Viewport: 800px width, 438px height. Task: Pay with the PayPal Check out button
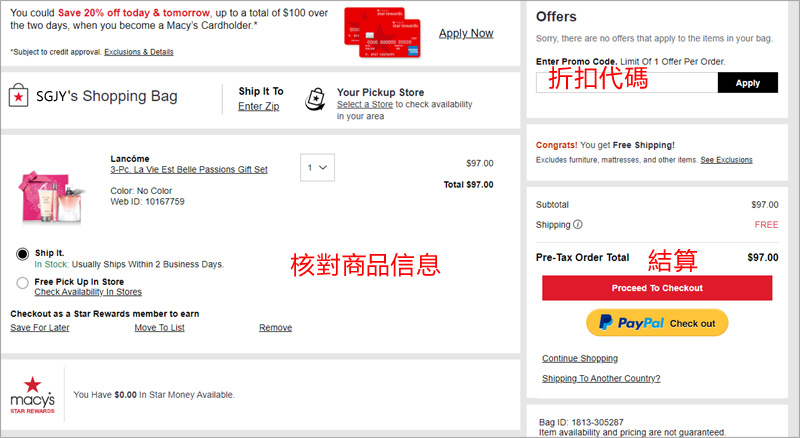coord(656,323)
